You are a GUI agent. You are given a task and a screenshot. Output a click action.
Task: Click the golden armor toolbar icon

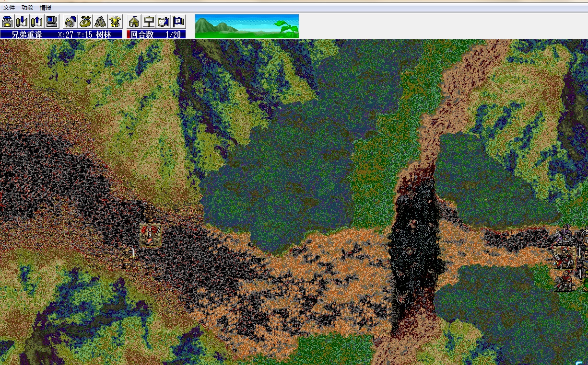coord(115,22)
